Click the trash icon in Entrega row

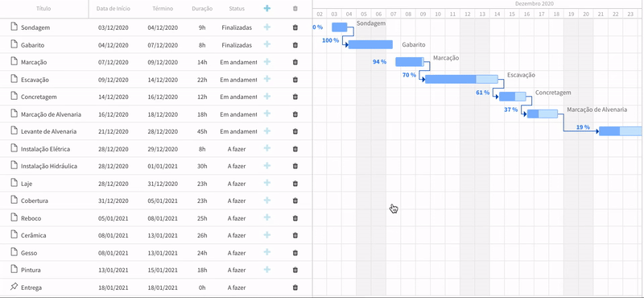pos(295,288)
